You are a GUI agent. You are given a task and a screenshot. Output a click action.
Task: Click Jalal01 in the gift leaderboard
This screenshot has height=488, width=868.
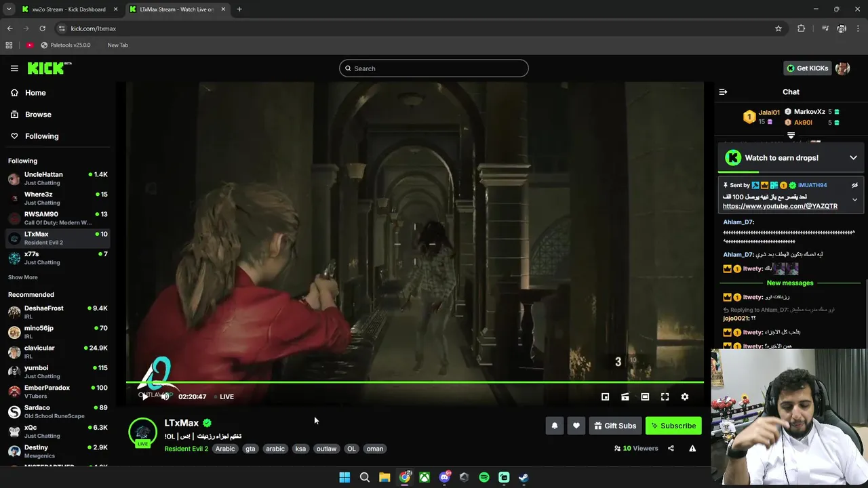tap(769, 113)
